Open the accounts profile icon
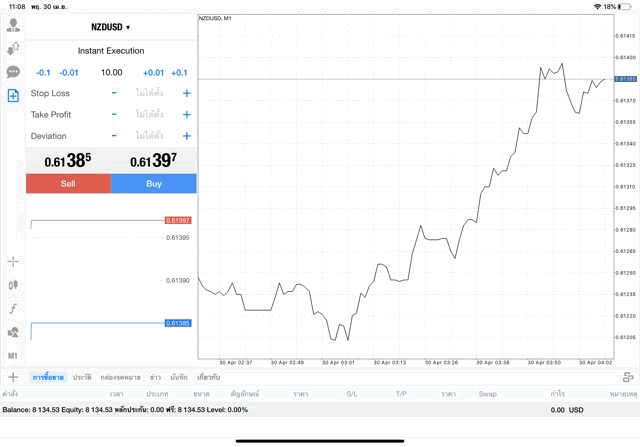Image resolution: width=640 pixels, height=447 pixels. coord(13,25)
